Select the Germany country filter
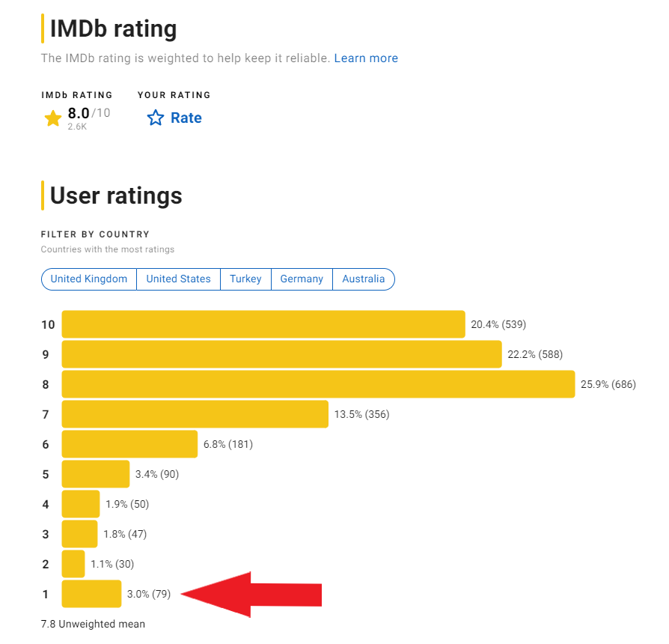Viewport: 669px width, 644px height. 302,279
